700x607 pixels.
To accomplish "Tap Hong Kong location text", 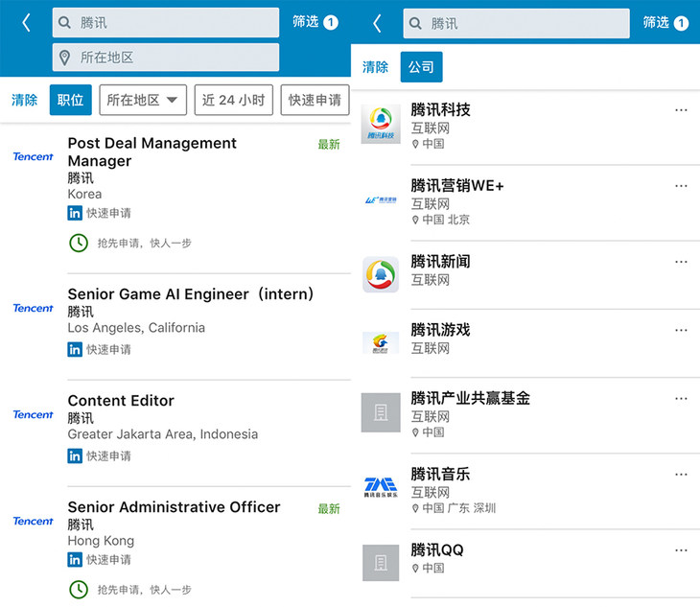I will click(x=101, y=541).
